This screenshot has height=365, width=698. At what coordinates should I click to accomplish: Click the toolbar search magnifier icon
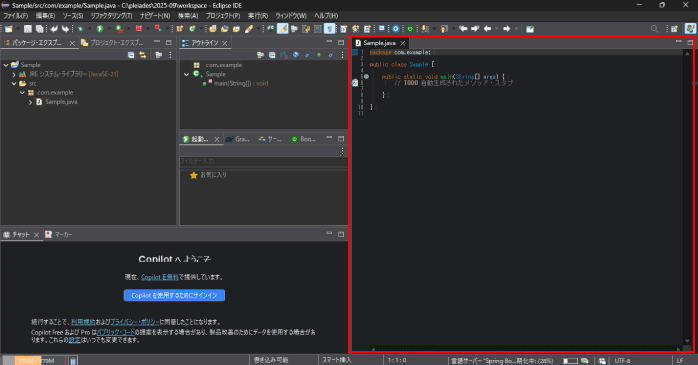(654, 29)
